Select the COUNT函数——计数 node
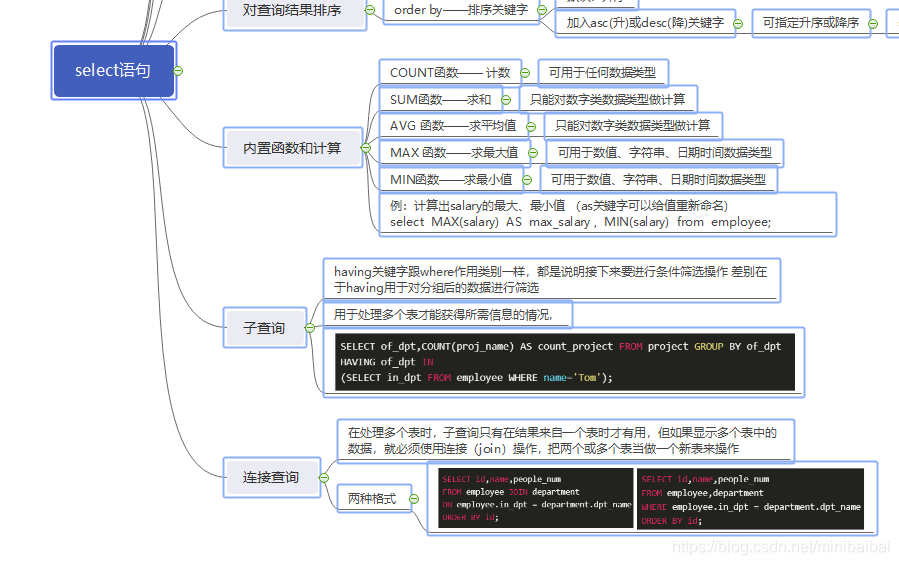This screenshot has height=565, width=899. point(450,73)
